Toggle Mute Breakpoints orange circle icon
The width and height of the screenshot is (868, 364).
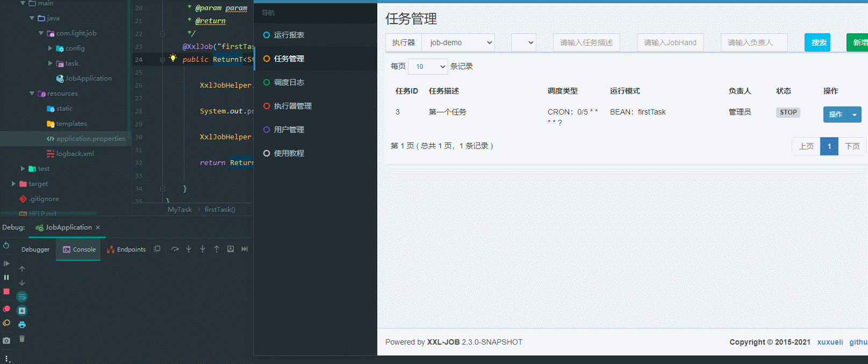click(x=6, y=323)
